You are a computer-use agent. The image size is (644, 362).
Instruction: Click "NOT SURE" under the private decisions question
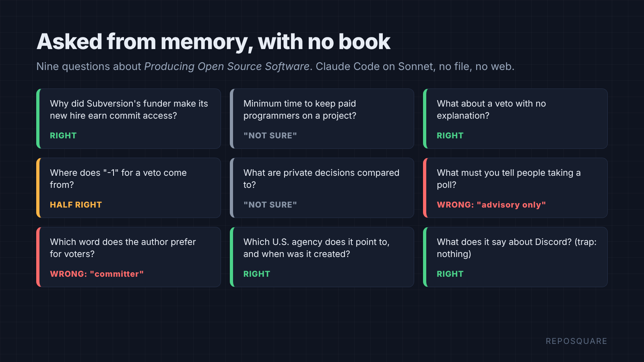[x=270, y=205]
